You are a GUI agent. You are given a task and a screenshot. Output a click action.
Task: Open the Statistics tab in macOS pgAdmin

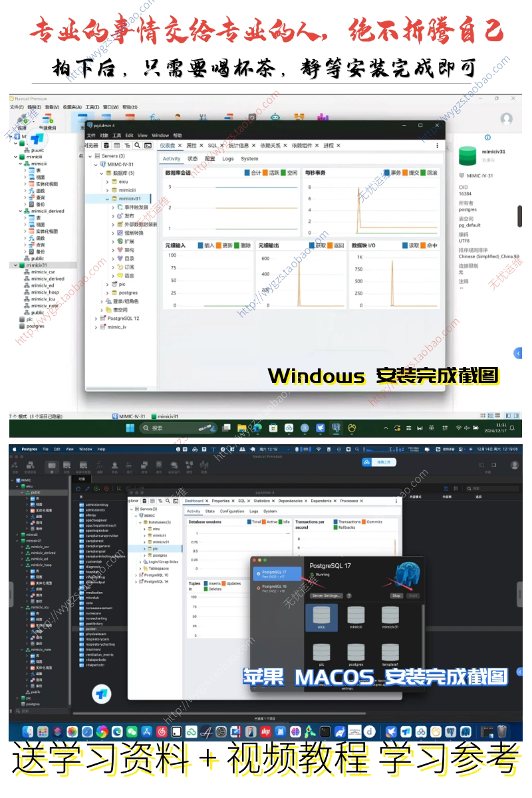point(261,501)
